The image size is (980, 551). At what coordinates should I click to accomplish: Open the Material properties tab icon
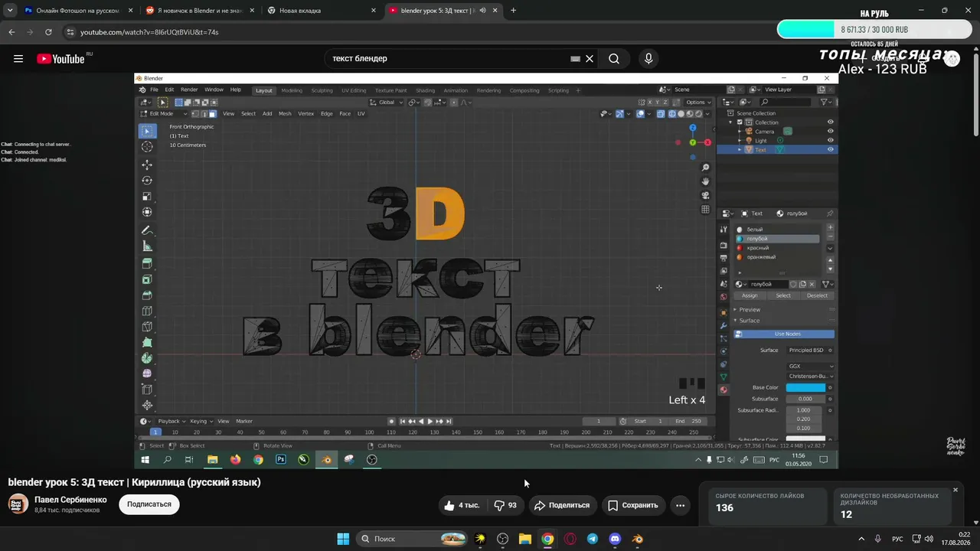(724, 390)
